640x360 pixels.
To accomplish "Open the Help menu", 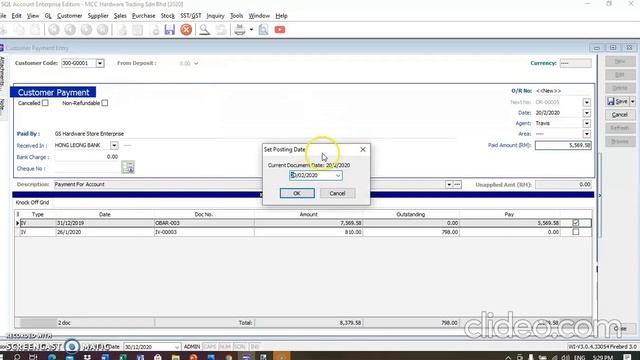I will tap(281, 16).
